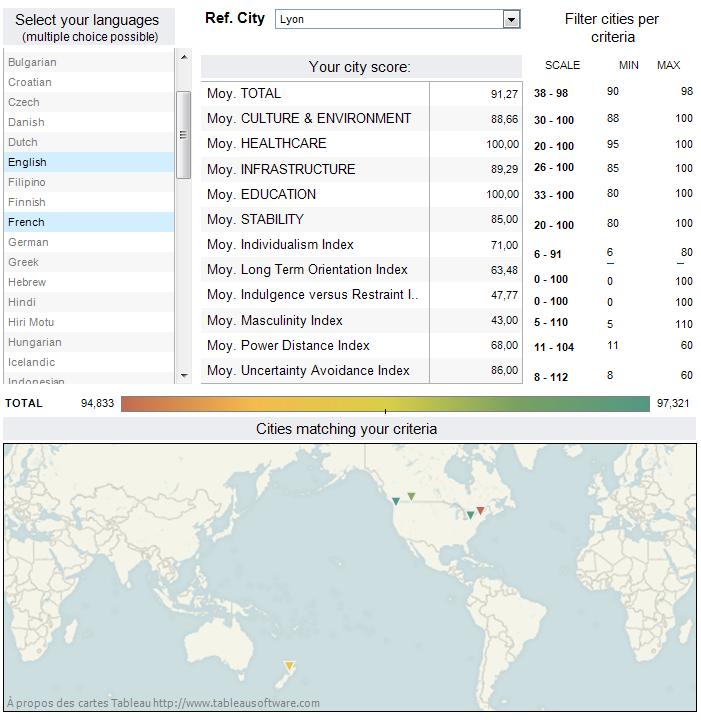701x720 pixels.
Task: Toggle the English language selection
Action: pos(89,162)
